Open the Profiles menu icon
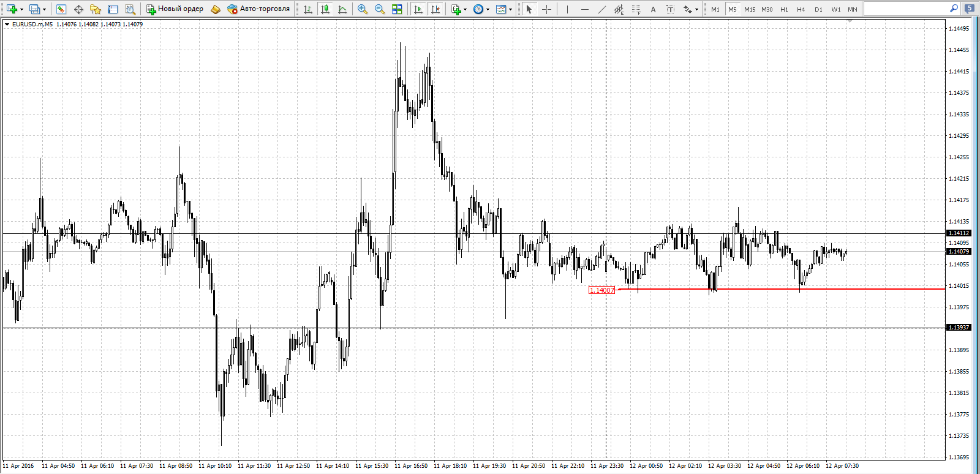The width and height of the screenshot is (980, 474). [x=34, y=9]
